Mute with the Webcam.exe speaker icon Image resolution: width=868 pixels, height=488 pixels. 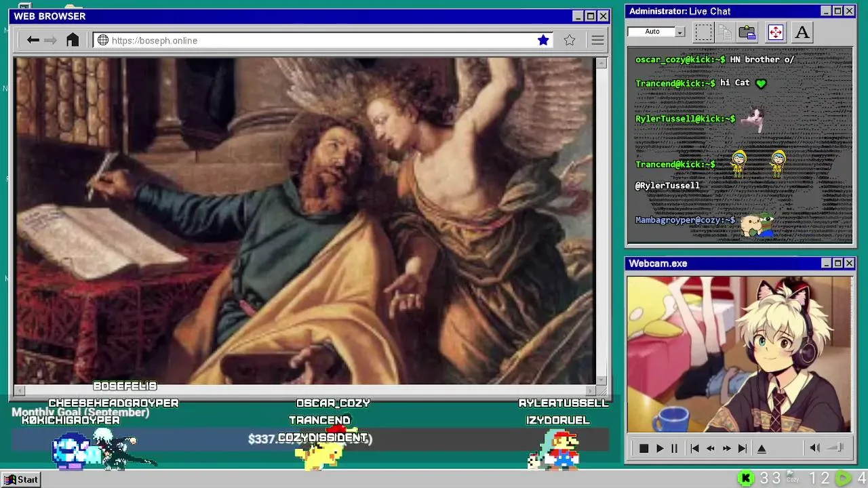[815, 447]
